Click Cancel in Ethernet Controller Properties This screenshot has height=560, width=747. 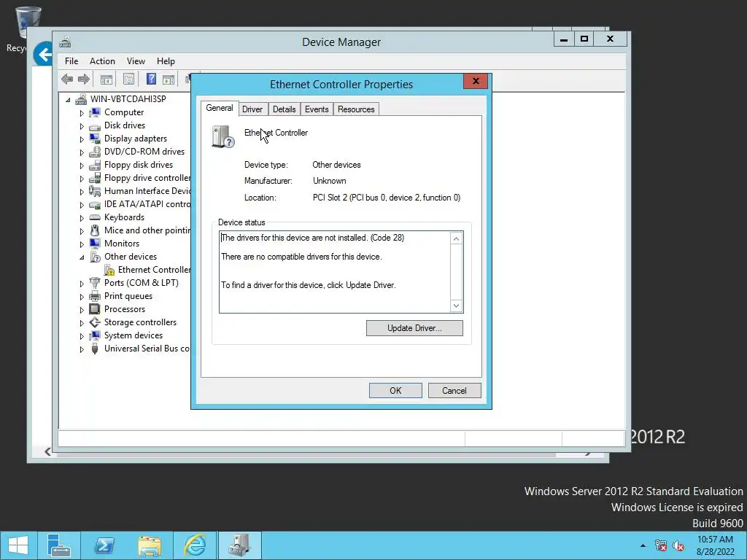tap(454, 391)
